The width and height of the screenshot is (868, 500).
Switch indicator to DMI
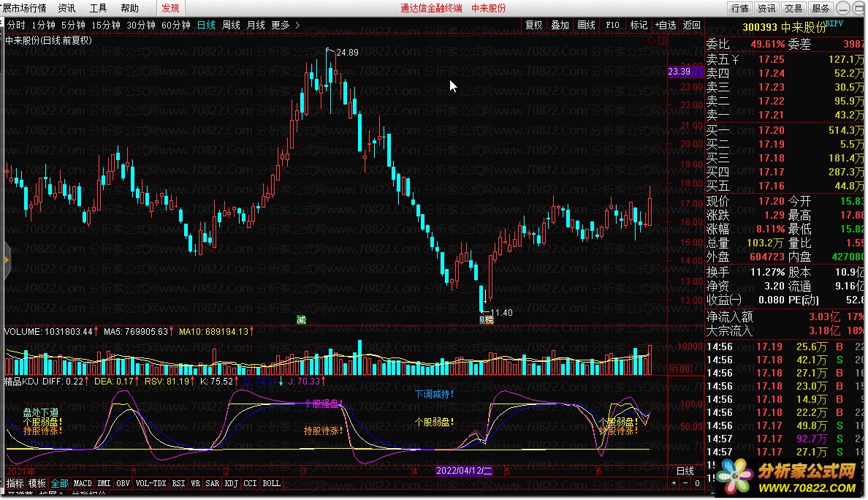click(x=104, y=483)
